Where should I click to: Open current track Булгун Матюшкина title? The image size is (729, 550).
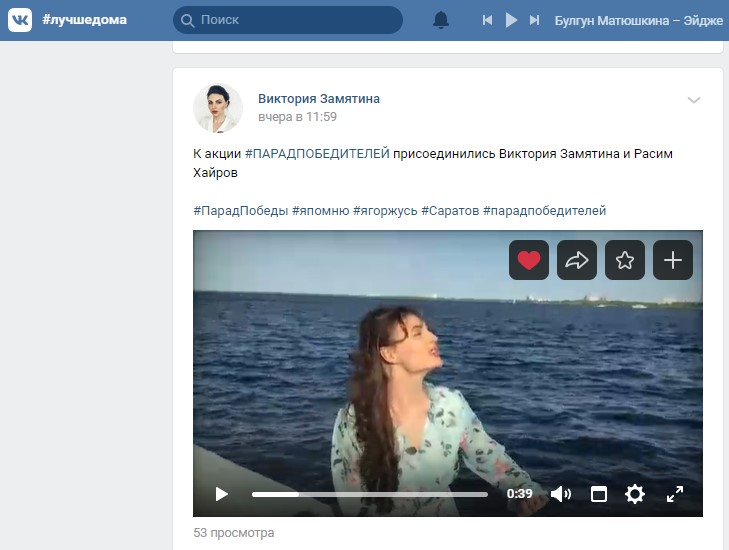tap(639, 20)
